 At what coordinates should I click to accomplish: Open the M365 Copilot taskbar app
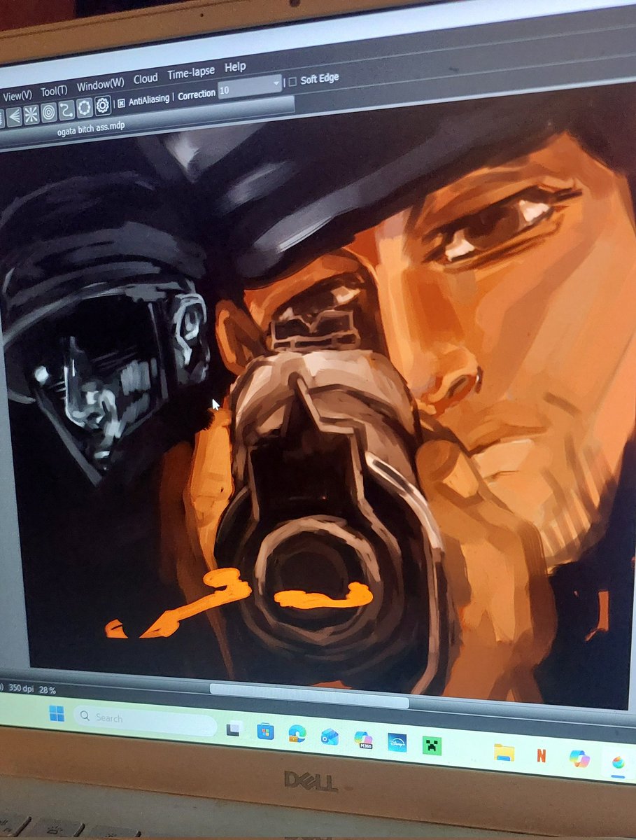click(363, 739)
